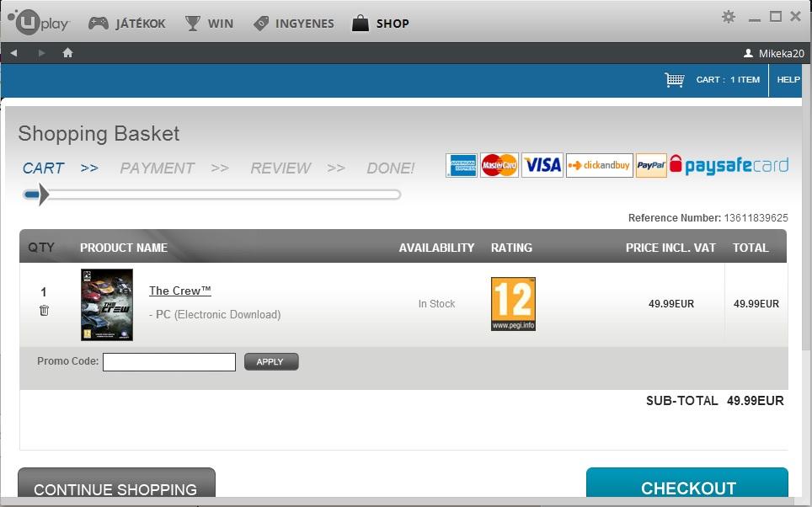Go forward with the right arrow

41,53
